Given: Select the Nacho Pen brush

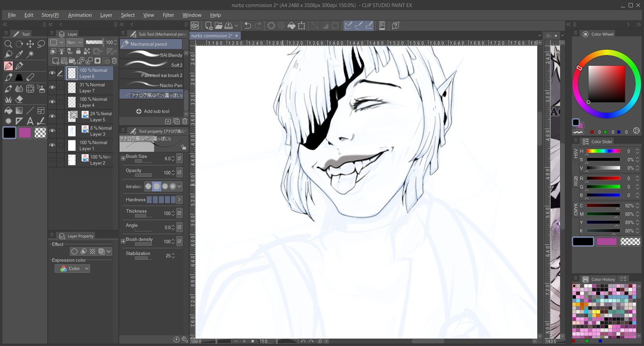Looking at the screenshot, I should click(151, 85).
